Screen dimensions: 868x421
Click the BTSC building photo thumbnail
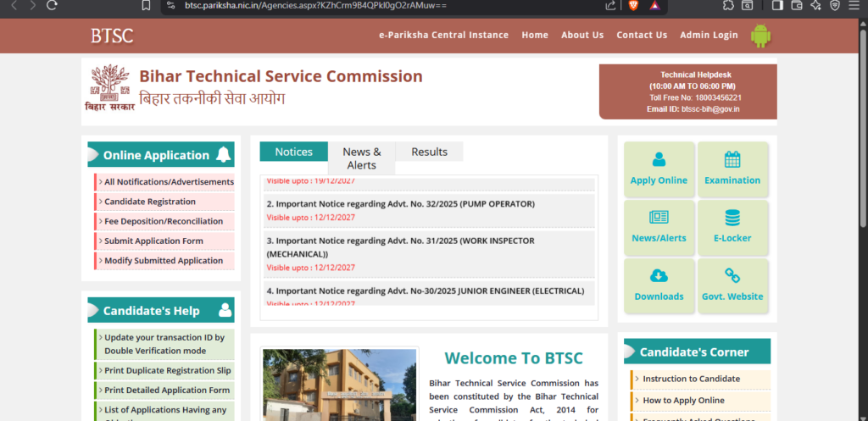coord(339,385)
